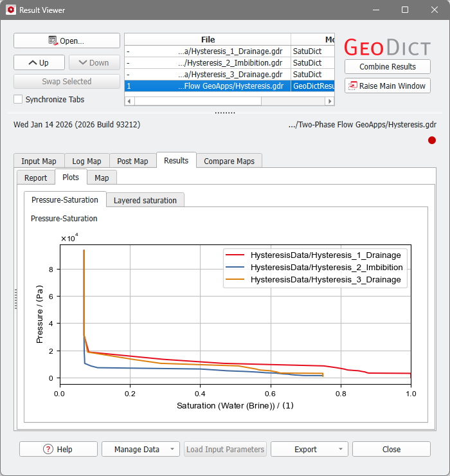Select the Pressure-Saturation plot tab
Viewport: 450px width, 476px height.
65,200
